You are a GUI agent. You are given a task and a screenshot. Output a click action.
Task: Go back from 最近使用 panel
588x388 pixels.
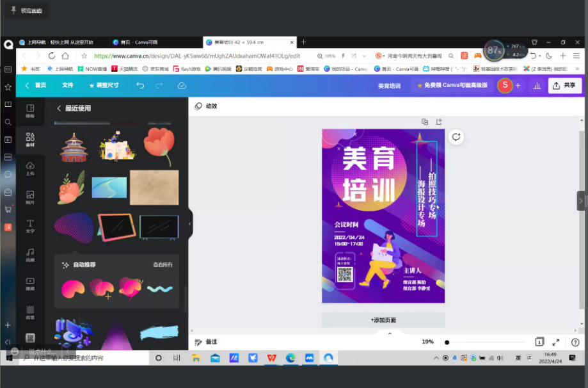[x=59, y=108]
